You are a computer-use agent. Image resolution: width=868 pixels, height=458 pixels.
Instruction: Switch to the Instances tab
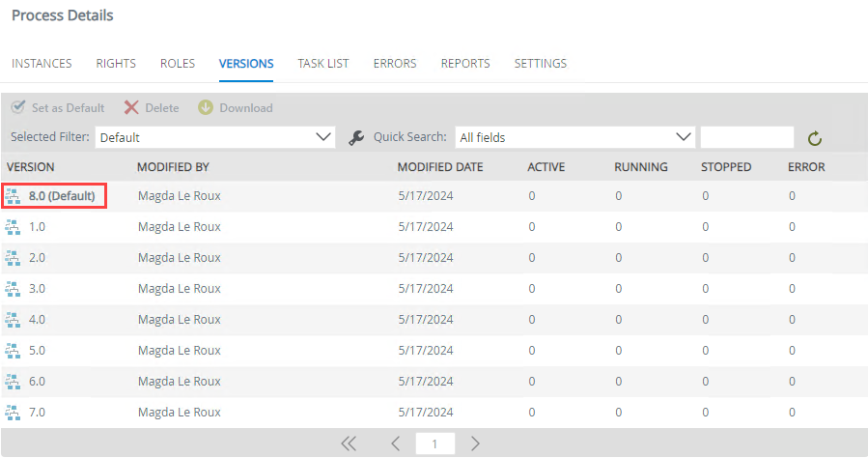coord(42,64)
